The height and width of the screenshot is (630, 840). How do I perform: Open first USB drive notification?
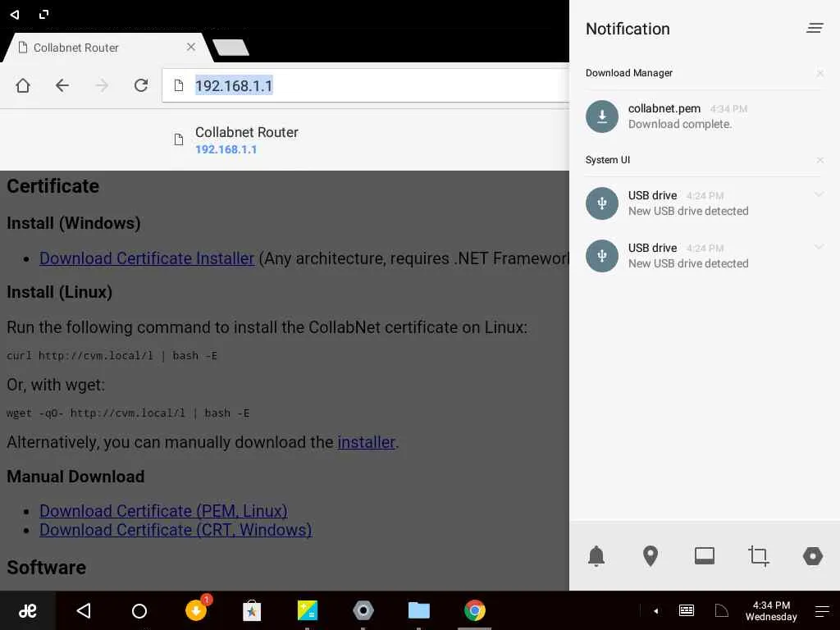(705, 203)
